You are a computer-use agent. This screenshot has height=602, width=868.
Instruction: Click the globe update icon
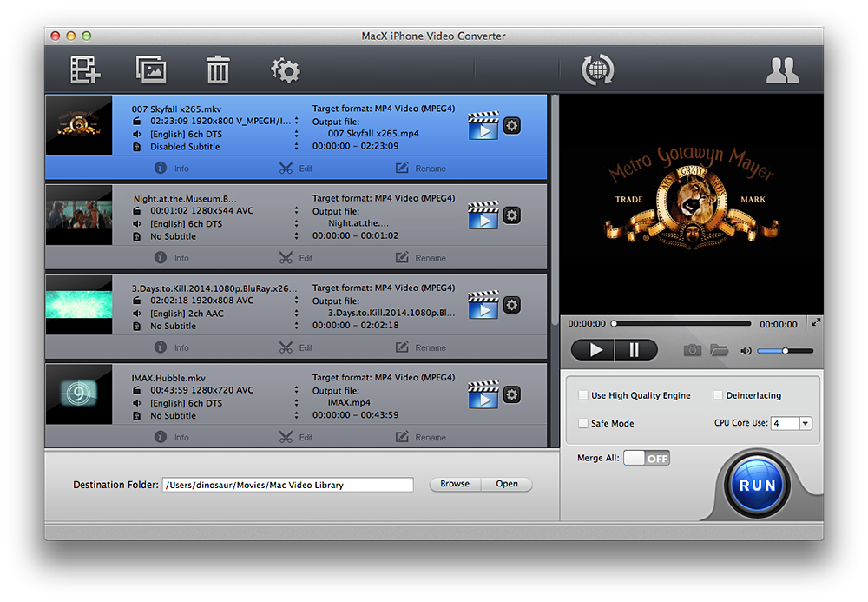pos(597,69)
